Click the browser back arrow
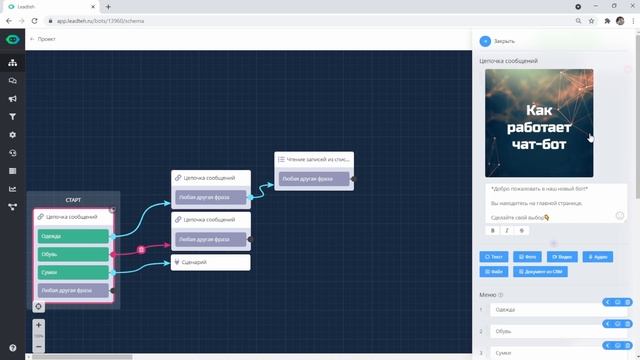Viewport: 640px width, 360px height. pyautogui.click(x=9, y=21)
